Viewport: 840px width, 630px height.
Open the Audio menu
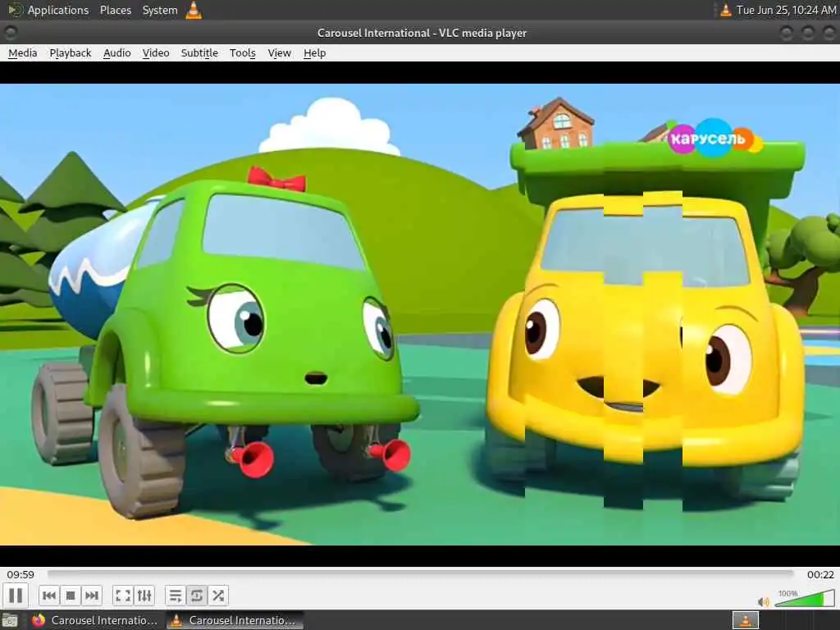(x=116, y=53)
